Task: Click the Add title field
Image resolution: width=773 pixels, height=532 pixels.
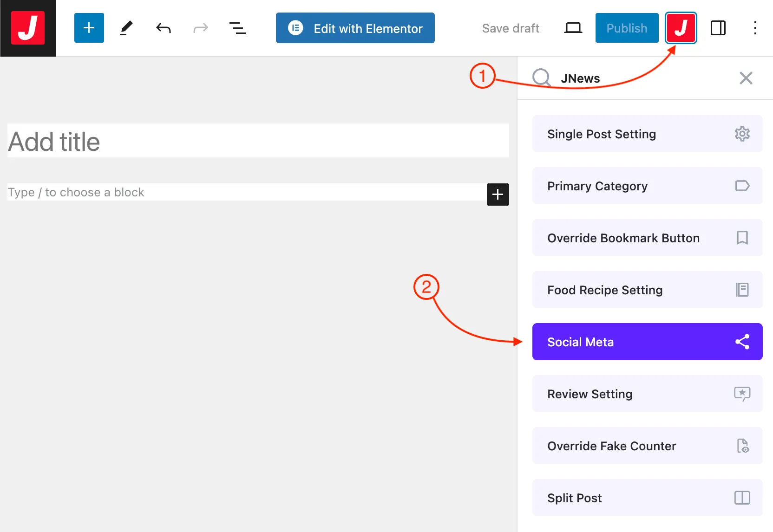Action: 258,142
